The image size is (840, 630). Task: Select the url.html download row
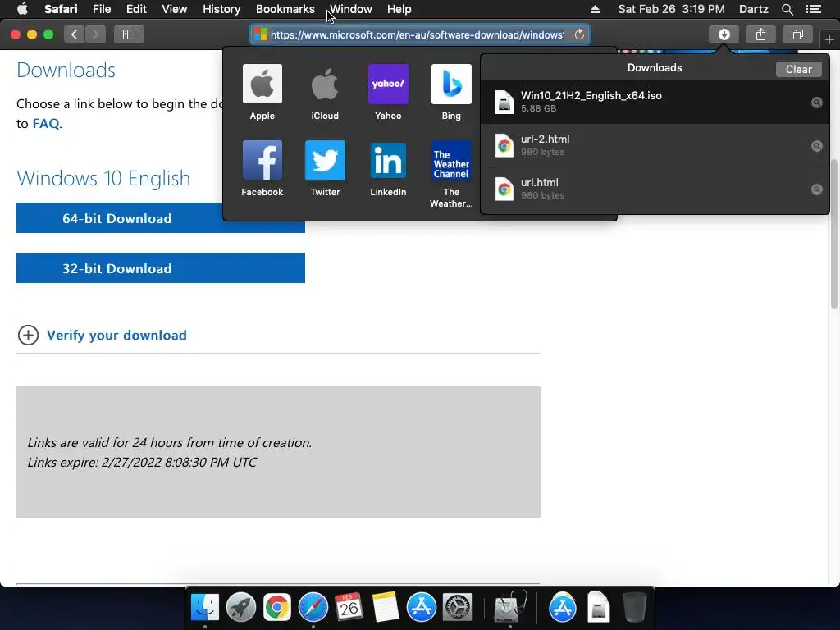[655, 189]
